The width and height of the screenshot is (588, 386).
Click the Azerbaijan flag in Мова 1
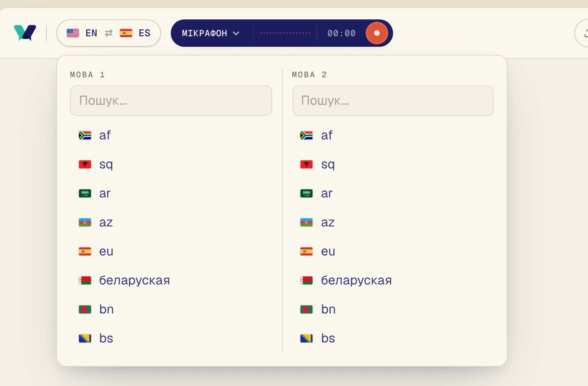click(x=85, y=222)
